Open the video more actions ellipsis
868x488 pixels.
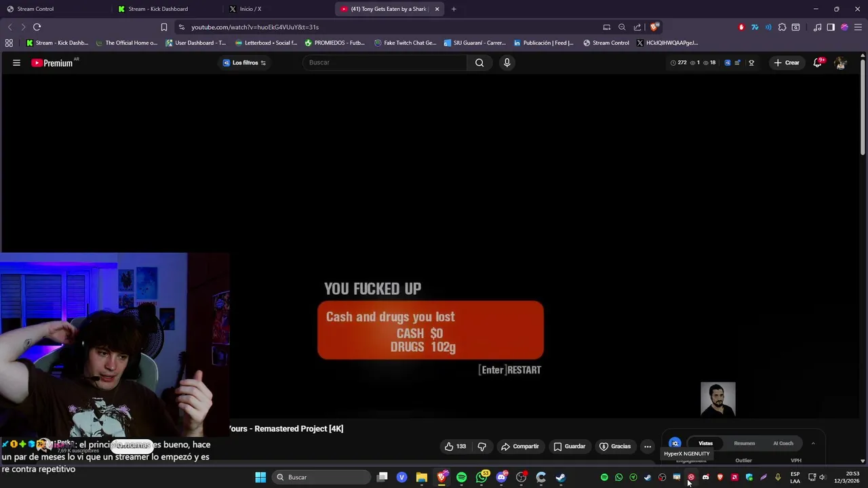coord(648,446)
